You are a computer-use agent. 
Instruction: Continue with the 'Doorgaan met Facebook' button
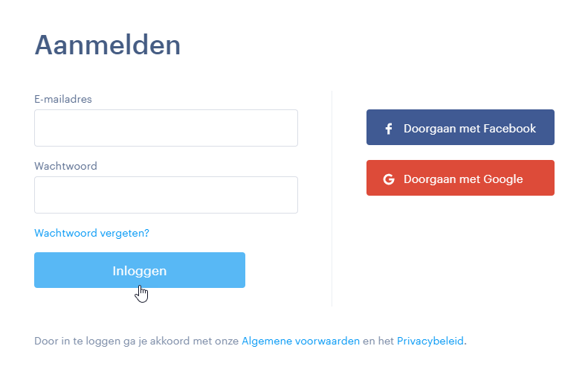point(460,127)
